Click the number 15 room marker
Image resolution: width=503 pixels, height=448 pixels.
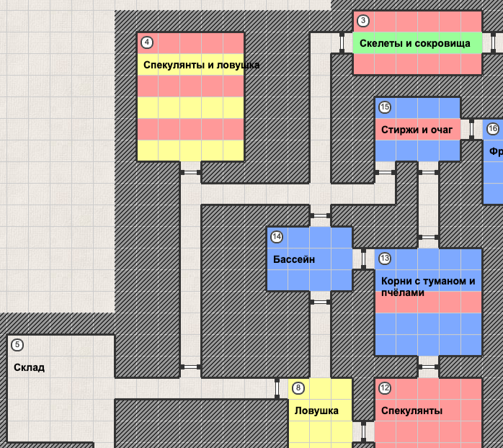[385, 107]
